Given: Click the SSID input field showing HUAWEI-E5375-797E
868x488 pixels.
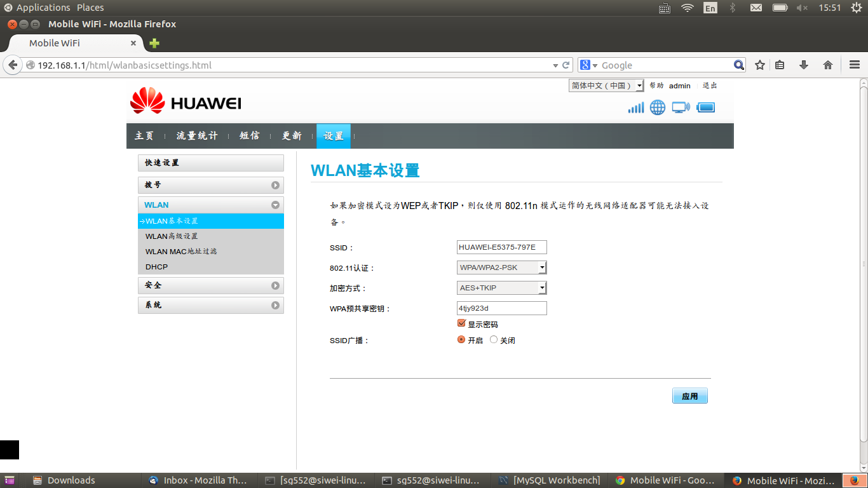Looking at the screenshot, I should click(x=501, y=247).
